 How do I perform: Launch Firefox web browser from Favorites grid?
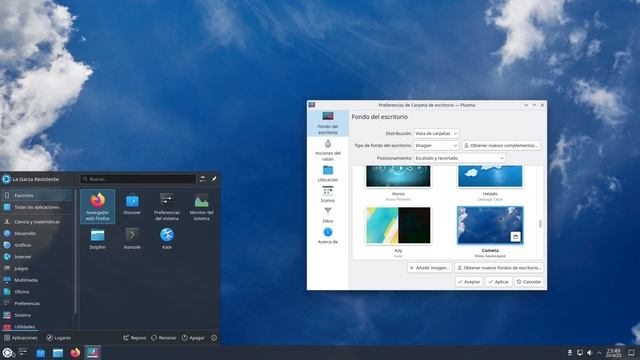[x=98, y=207]
